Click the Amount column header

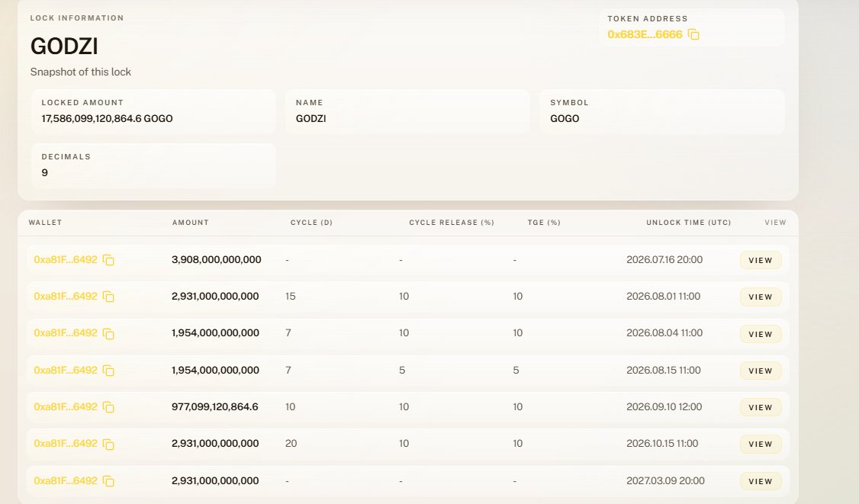point(190,223)
